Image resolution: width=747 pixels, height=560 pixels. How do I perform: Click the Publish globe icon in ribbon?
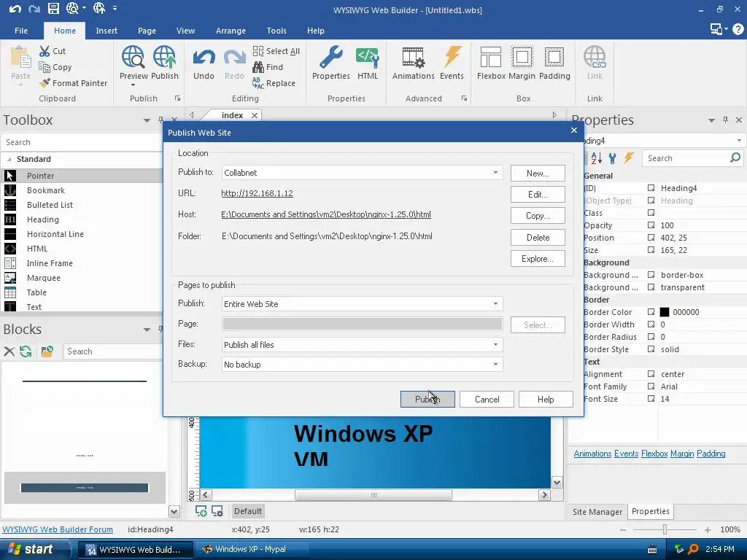[164, 58]
